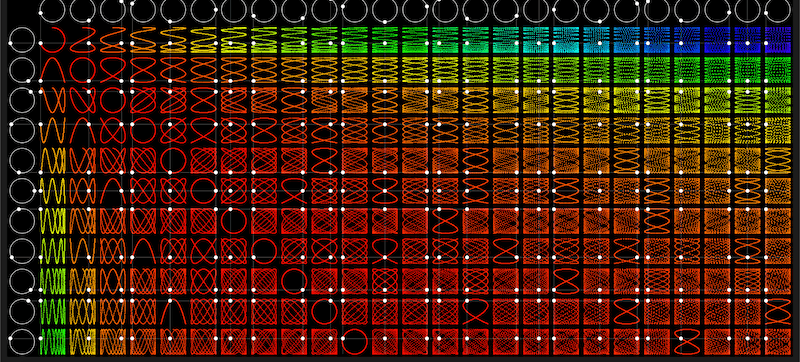Image resolution: width=800 pixels, height=362 pixels.
Task: Click the plain red circle in the third row
Action: 113,100
